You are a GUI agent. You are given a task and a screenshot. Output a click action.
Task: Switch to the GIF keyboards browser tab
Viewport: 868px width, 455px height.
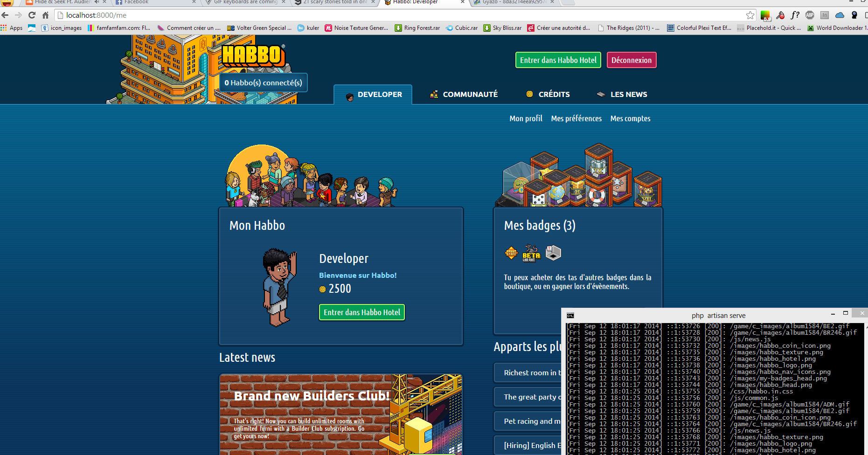(x=245, y=2)
